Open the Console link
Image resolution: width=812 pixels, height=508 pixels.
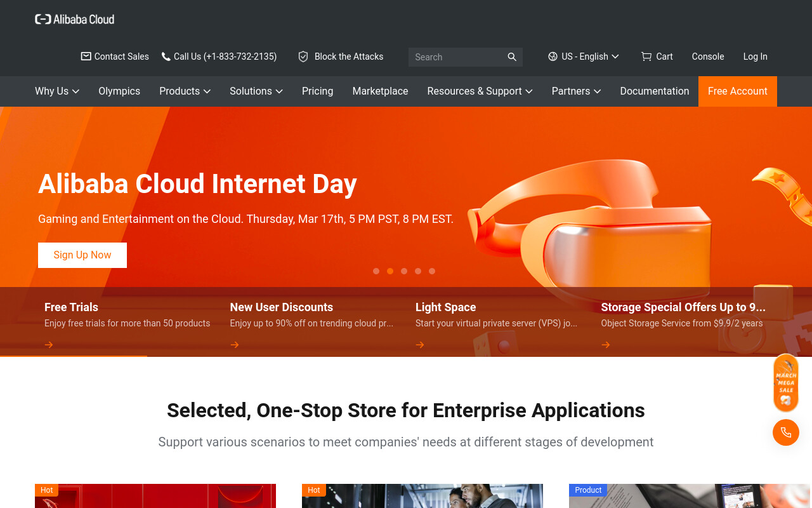click(708, 57)
